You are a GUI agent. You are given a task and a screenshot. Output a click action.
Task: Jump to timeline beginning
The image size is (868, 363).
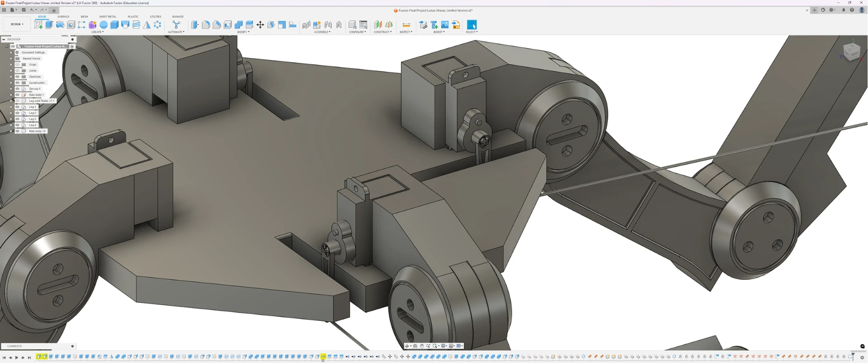coord(4,358)
